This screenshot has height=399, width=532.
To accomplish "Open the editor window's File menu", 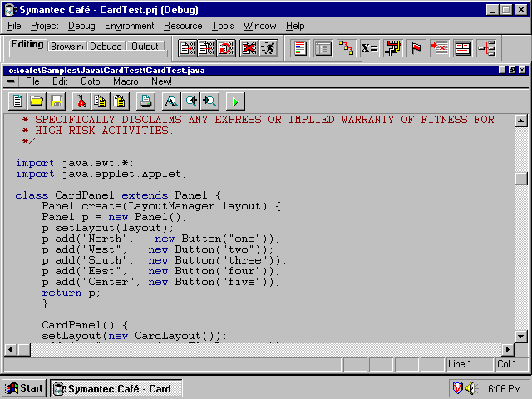I will pos(32,81).
